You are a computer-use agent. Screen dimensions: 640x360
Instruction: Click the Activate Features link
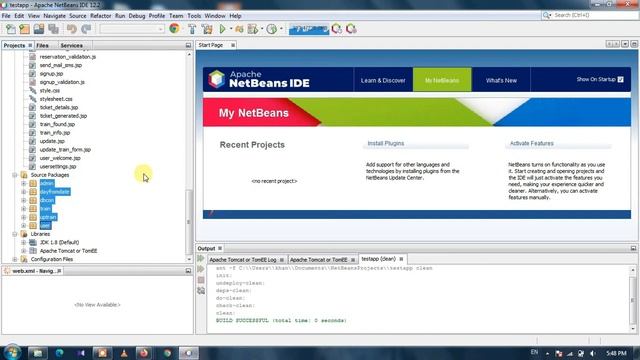pos(531,143)
